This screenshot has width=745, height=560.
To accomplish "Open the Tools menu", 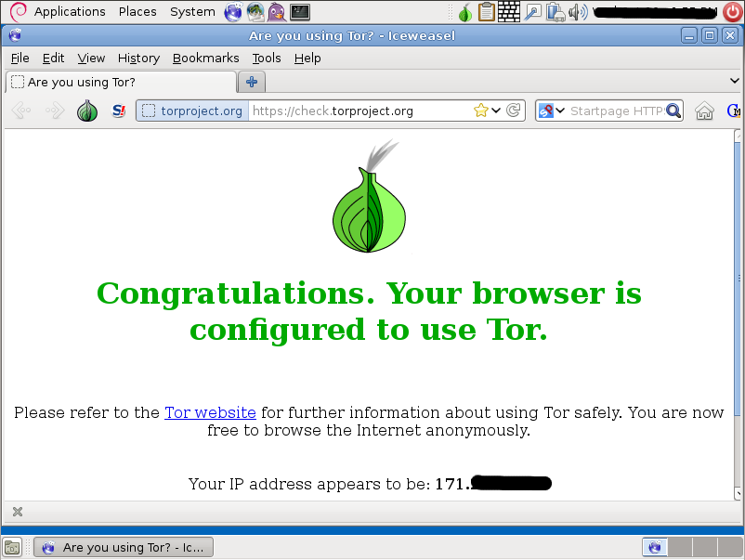I will click(x=267, y=58).
